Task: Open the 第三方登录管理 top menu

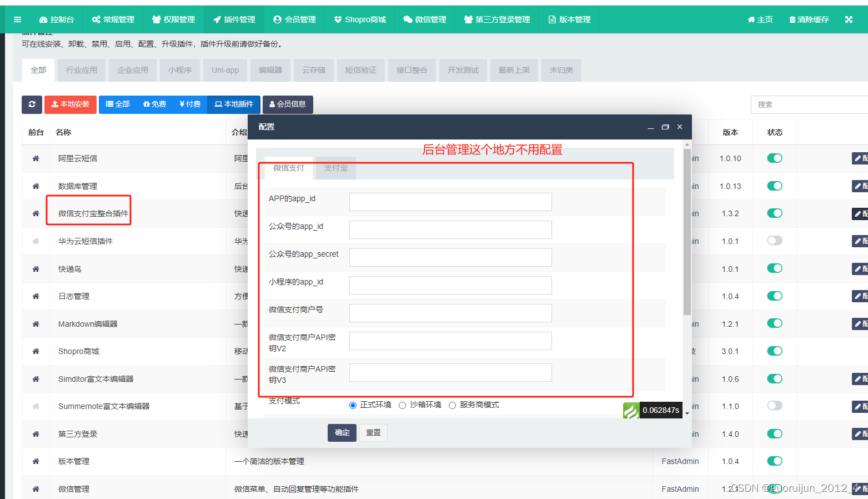Action: pyautogui.click(x=497, y=19)
